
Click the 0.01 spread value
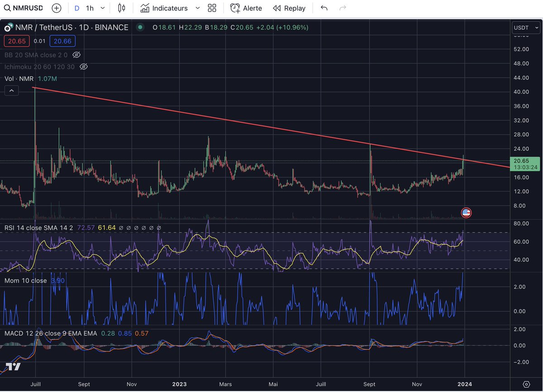click(40, 42)
